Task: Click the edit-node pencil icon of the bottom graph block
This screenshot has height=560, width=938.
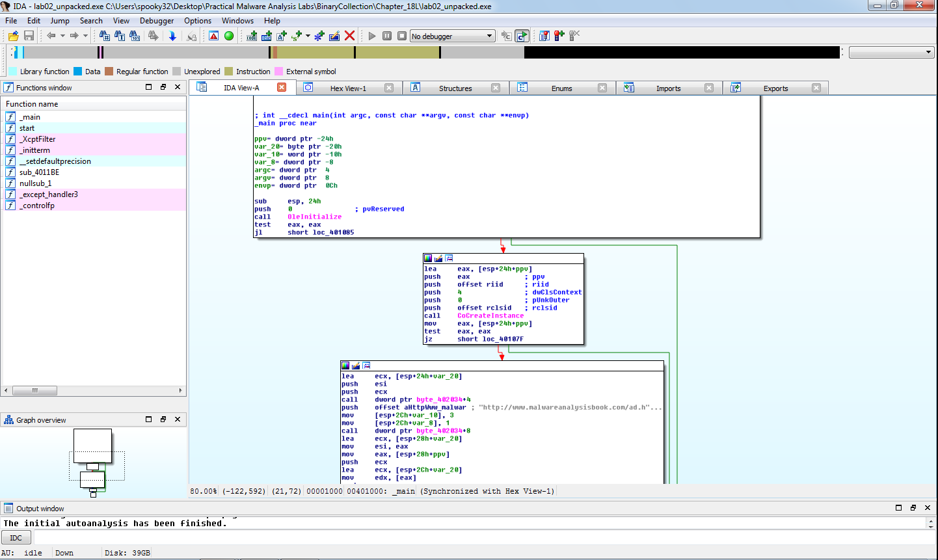Action: coord(356,366)
